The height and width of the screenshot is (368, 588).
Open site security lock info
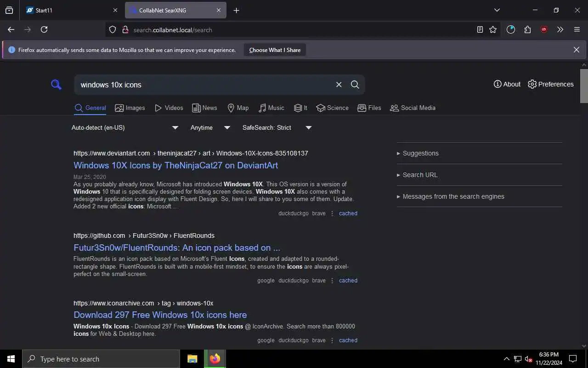click(125, 30)
